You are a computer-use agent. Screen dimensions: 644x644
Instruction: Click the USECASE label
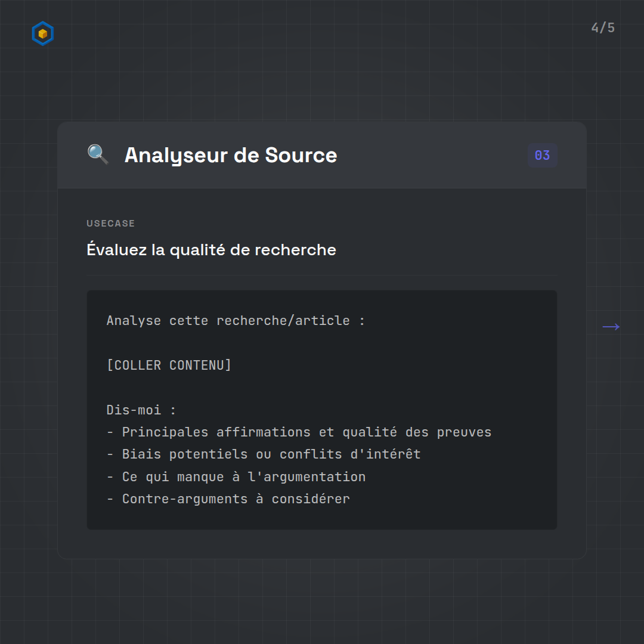(x=110, y=224)
